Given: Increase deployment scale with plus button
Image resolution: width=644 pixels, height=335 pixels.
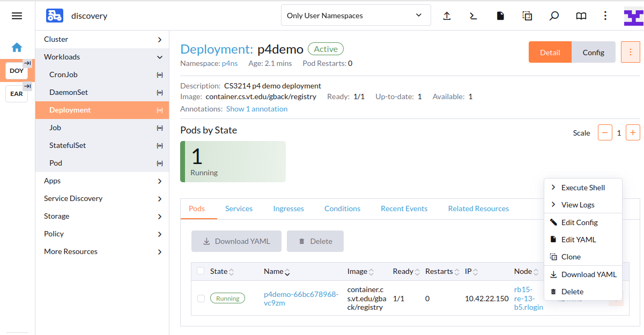Looking at the screenshot, I should click(633, 133).
